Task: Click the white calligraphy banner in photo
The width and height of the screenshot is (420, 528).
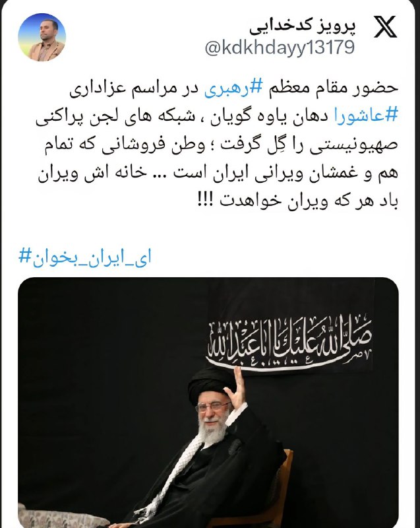Action: [289, 343]
